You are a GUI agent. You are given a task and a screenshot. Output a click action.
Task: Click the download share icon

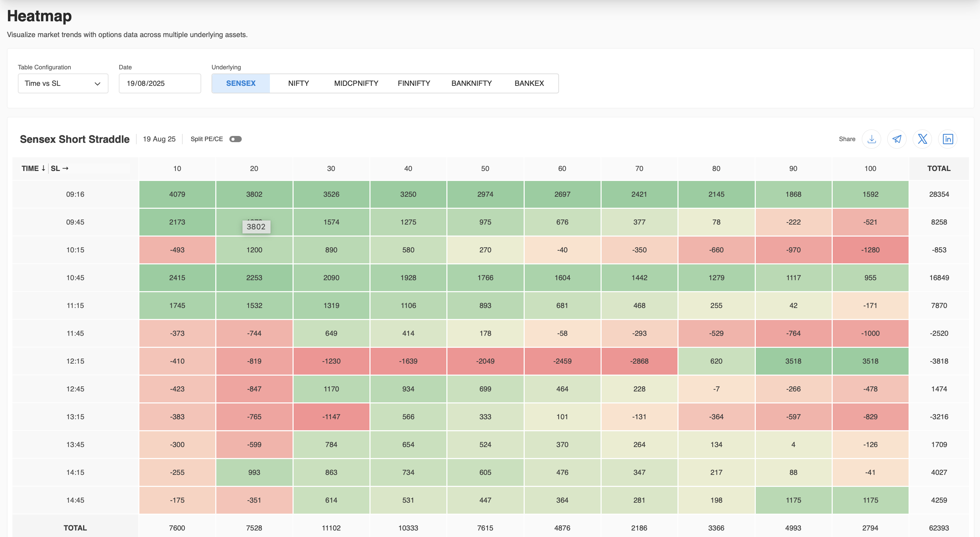[871, 139]
